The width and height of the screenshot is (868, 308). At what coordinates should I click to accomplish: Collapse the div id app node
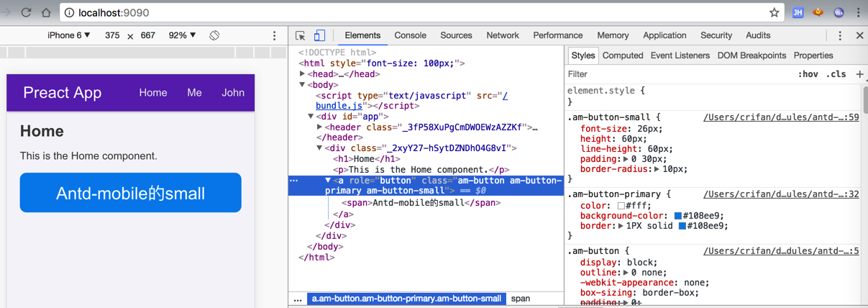pos(311,117)
